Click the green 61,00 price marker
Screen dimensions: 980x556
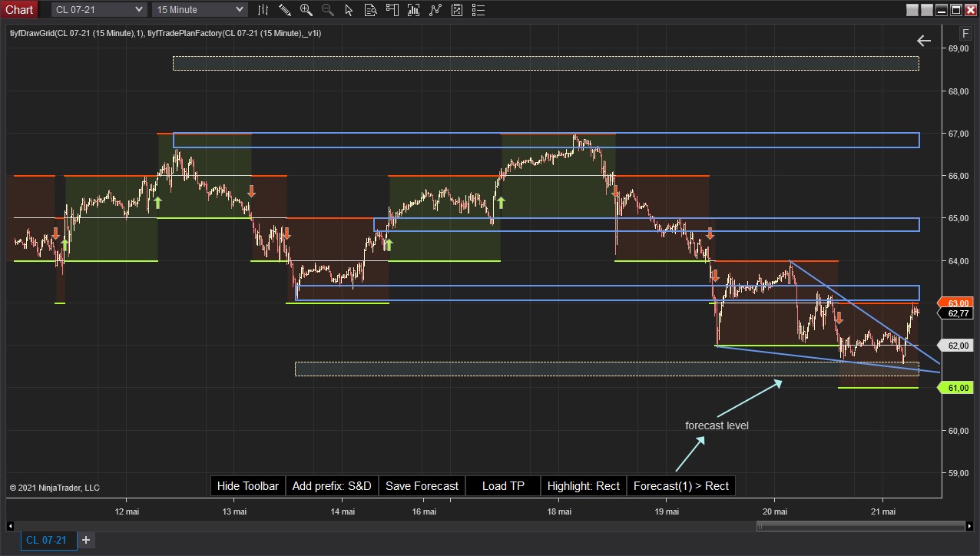(x=956, y=388)
